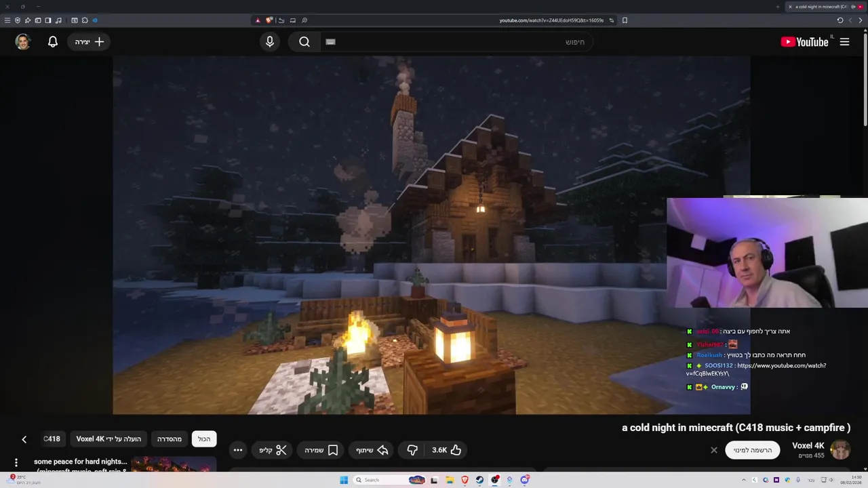Toggle browser sidebar panel icon

[x=48, y=20]
